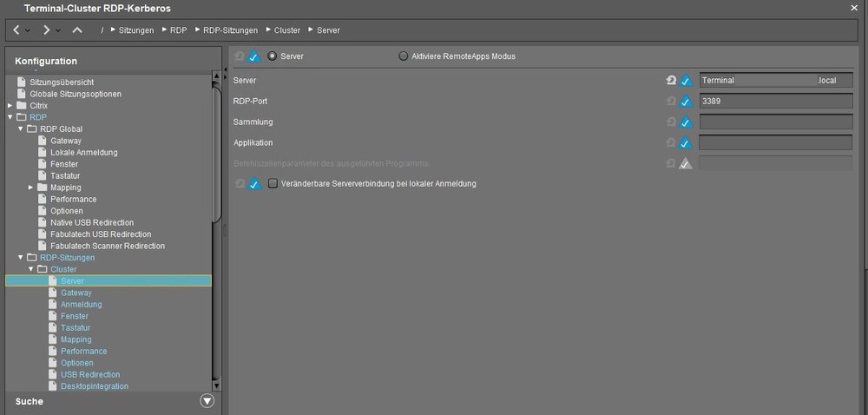Select the Aktiviere RemoteApps Modus radio button
Image resolution: width=868 pixels, height=415 pixels.
(x=404, y=56)
